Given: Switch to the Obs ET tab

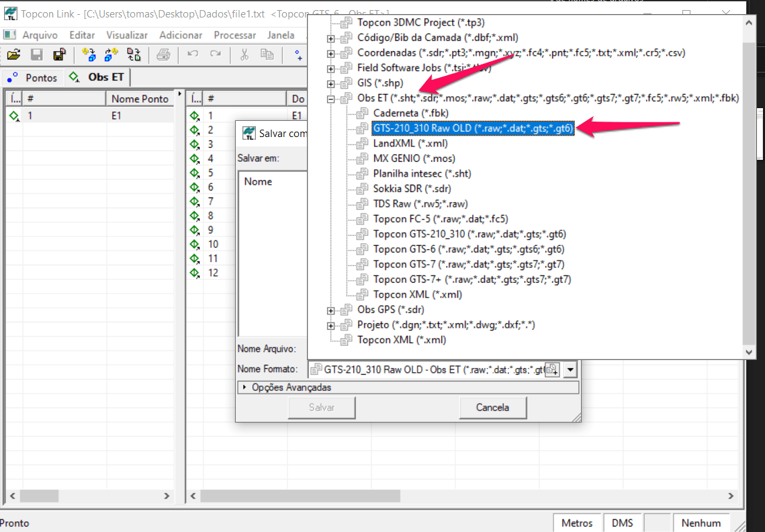Looking at the screenshot, I should coord(97,77).
